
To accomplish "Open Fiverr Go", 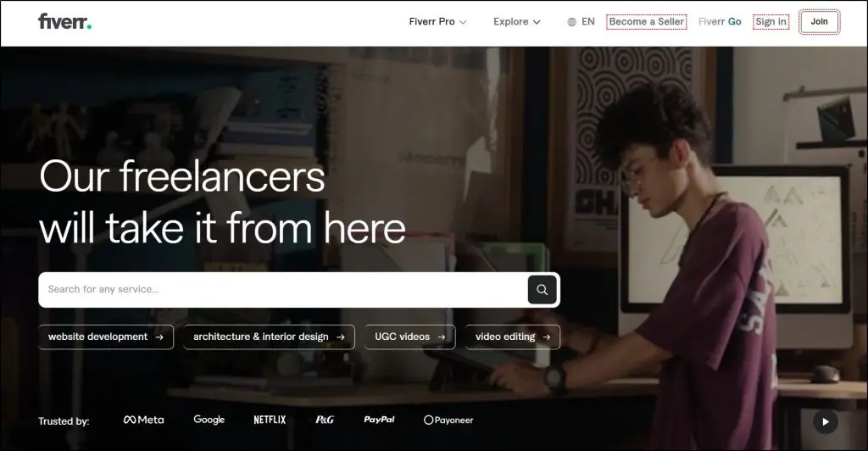I will [x=720, y=21].
